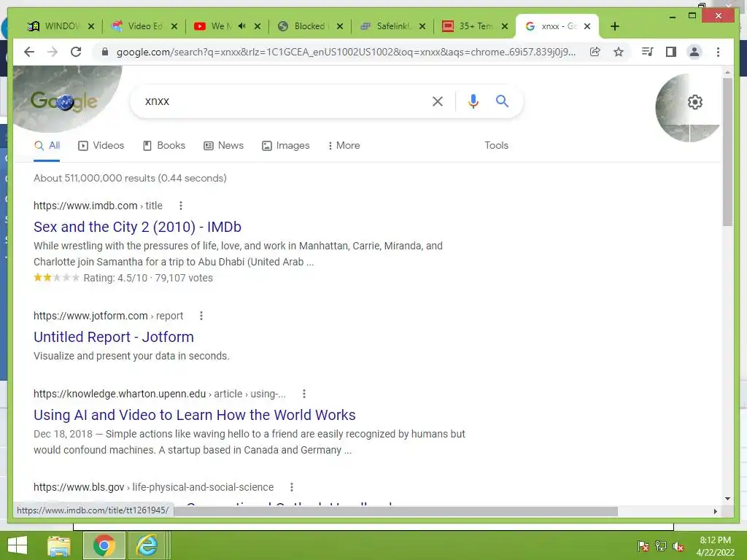Open the share this page icon
747x560 pixels.
595,52
